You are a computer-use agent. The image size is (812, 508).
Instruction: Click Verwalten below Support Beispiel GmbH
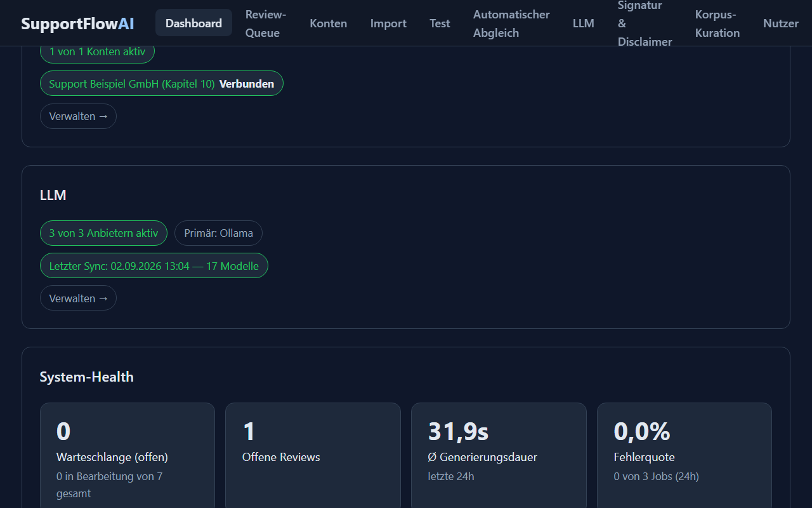pos(78,116)
